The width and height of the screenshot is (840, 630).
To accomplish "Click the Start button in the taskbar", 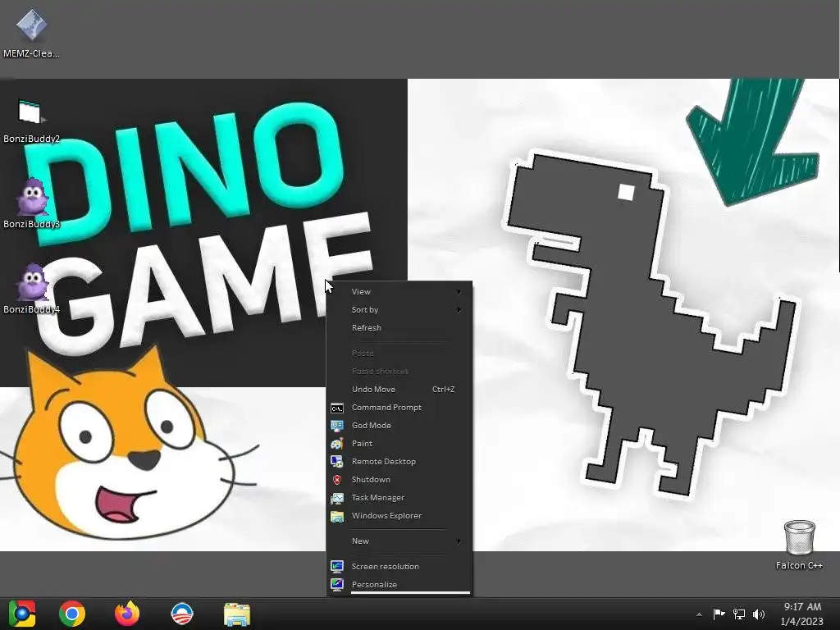I will pyautogui.click(x=22, y=614).
